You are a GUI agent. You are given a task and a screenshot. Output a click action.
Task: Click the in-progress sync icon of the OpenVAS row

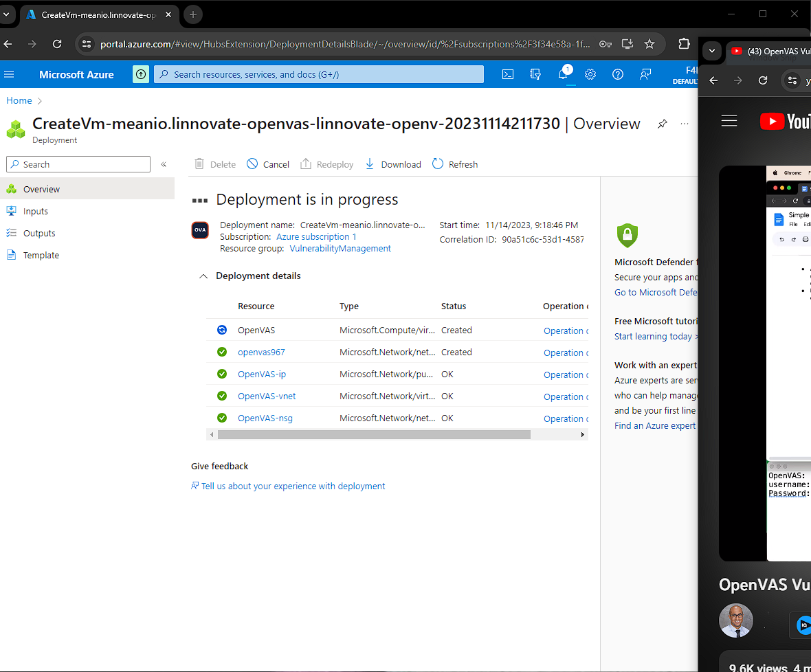(x=222, y=330)
